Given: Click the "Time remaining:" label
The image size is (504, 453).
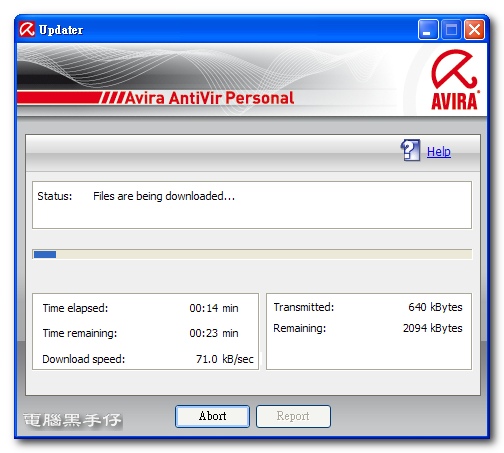Looking at the screenshot, I should point(80,333).
